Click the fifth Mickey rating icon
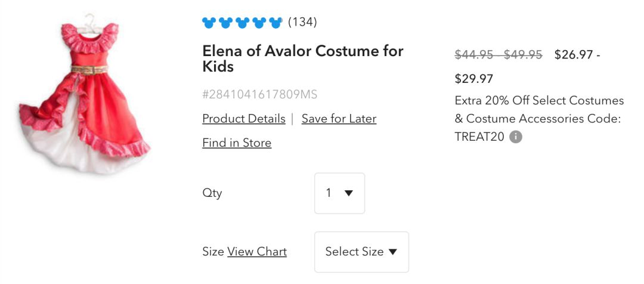The width and height of the screenshot is (644, 284). 275,23
